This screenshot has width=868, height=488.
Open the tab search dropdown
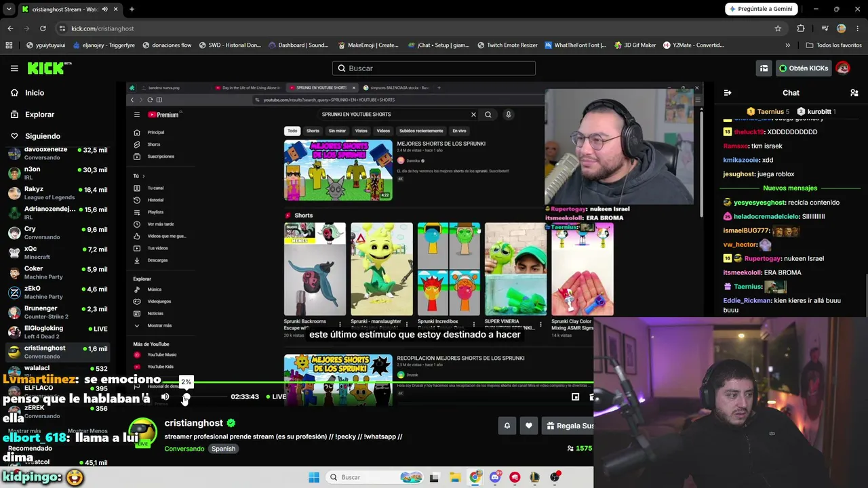coord(9,9)
